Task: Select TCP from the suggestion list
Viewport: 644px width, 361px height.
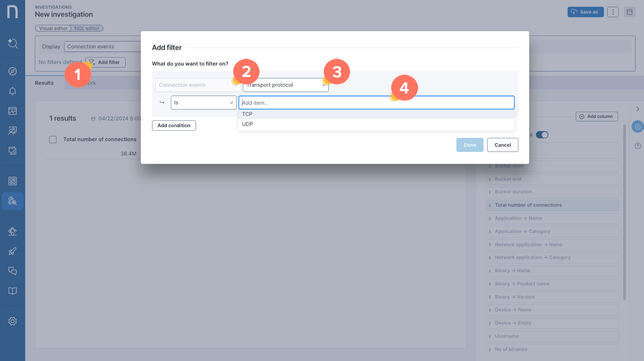Action: coord(247,114)
